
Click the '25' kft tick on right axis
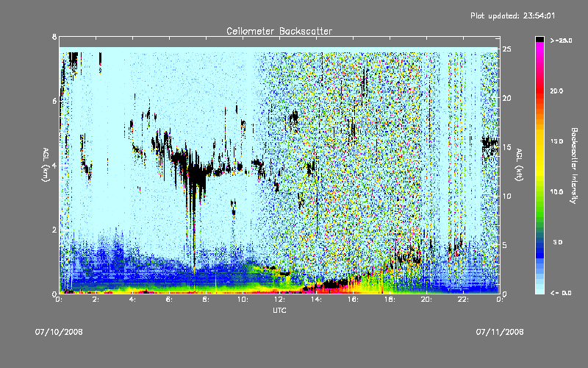507,49
